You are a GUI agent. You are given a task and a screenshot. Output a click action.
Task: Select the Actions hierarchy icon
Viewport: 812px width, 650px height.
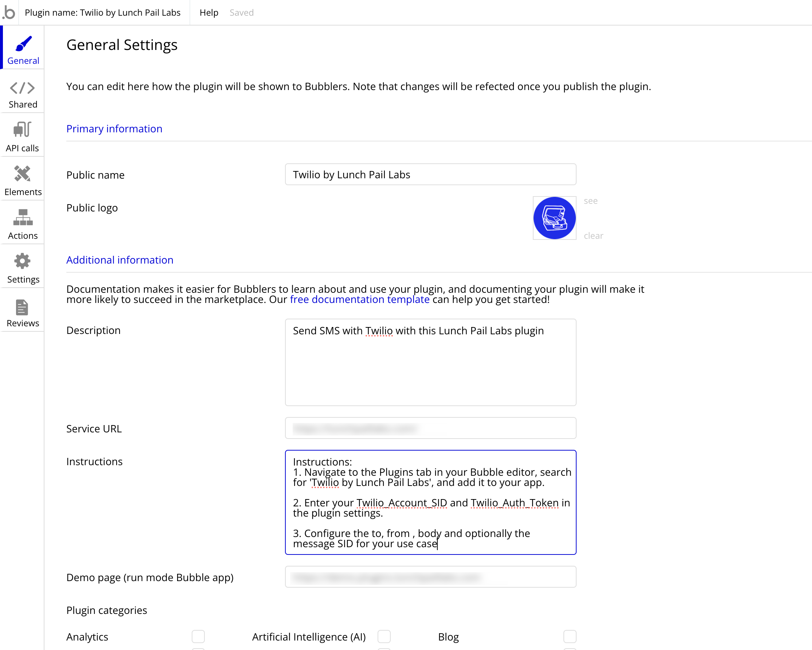click(x=23, y=217)
